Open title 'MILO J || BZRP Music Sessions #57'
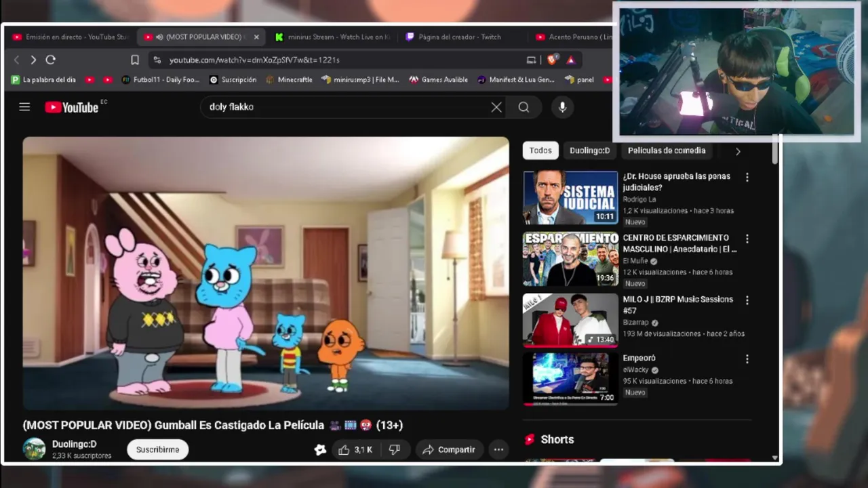Viewport: 868px width, 488px height. tap(678, 305)
